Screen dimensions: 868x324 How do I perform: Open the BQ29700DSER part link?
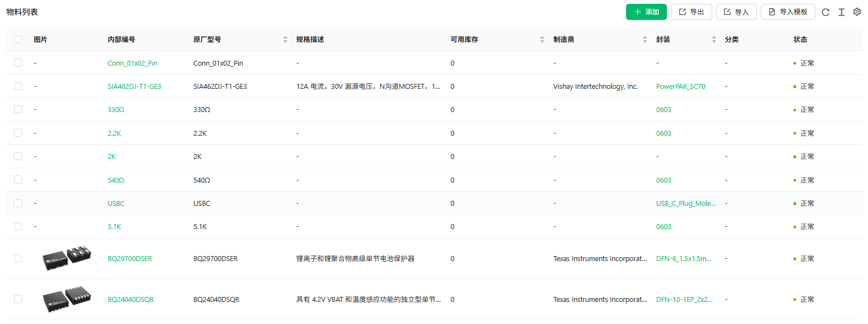130,258
